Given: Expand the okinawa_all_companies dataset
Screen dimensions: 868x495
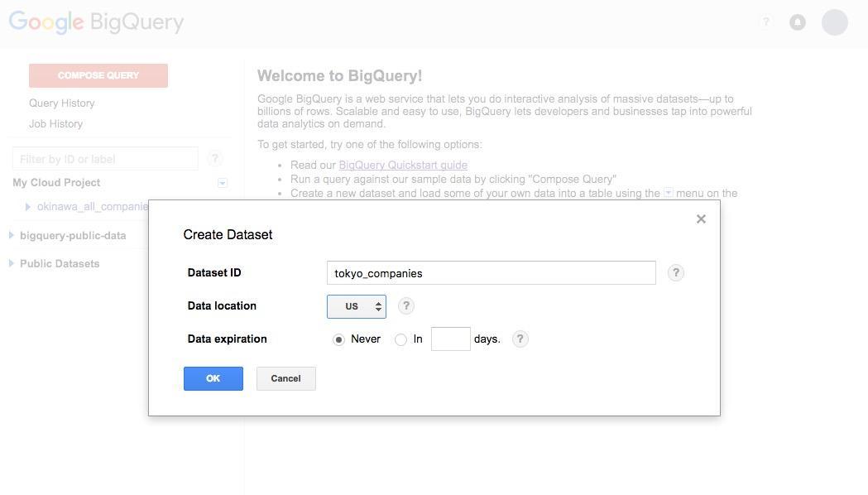Looking at the screenshot, I should (27, 207).
